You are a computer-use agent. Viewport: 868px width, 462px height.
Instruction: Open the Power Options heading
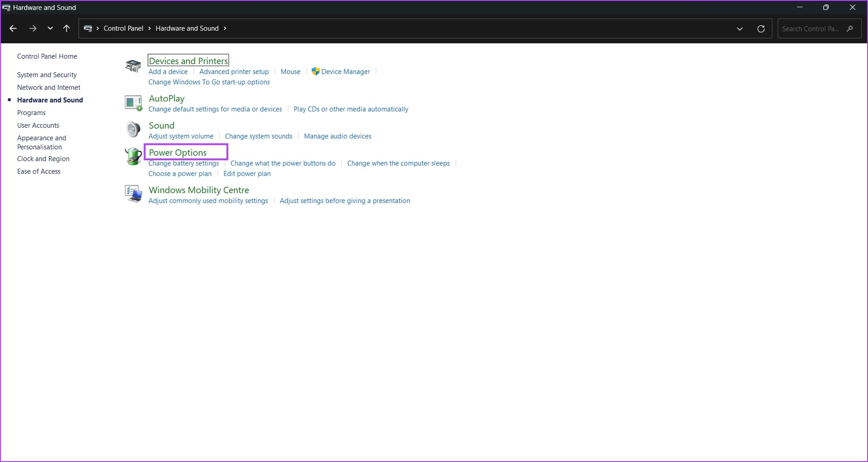tap(178, 152)
